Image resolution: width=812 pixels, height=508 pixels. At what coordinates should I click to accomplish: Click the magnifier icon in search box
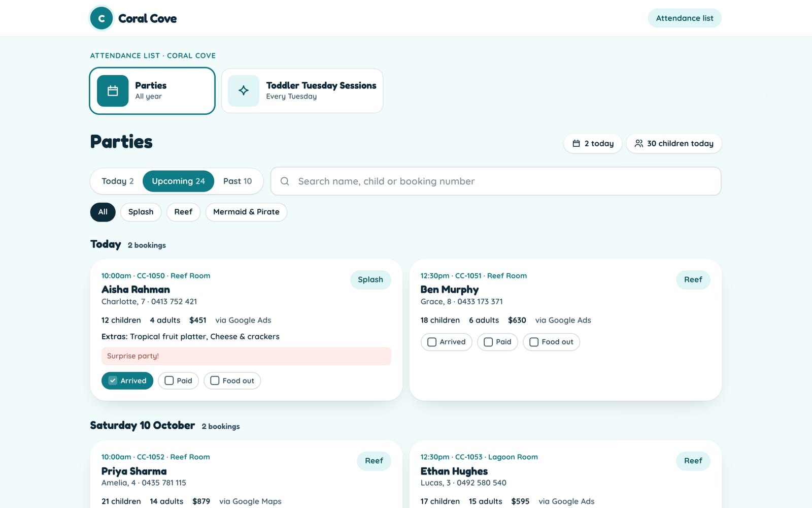point(285,181)
